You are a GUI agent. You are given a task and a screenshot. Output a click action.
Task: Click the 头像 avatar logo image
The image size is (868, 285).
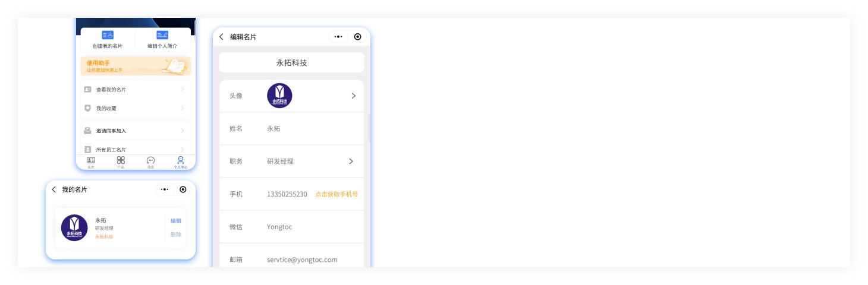click(279, 96)
